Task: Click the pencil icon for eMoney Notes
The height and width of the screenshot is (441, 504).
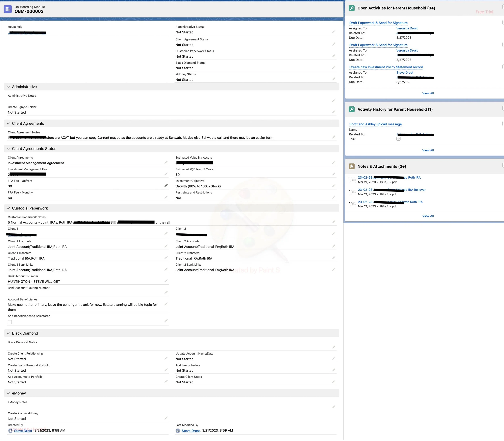Action: point(334,407)
